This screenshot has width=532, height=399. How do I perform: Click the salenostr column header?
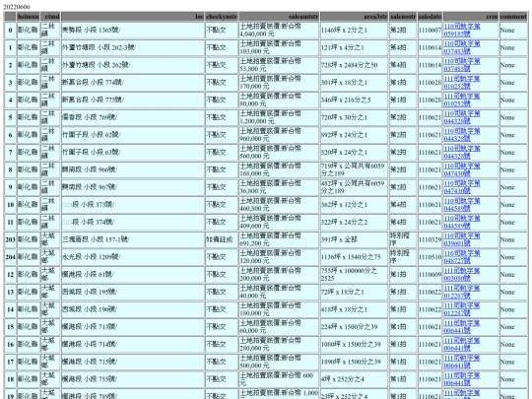click(x=403, y=17)
